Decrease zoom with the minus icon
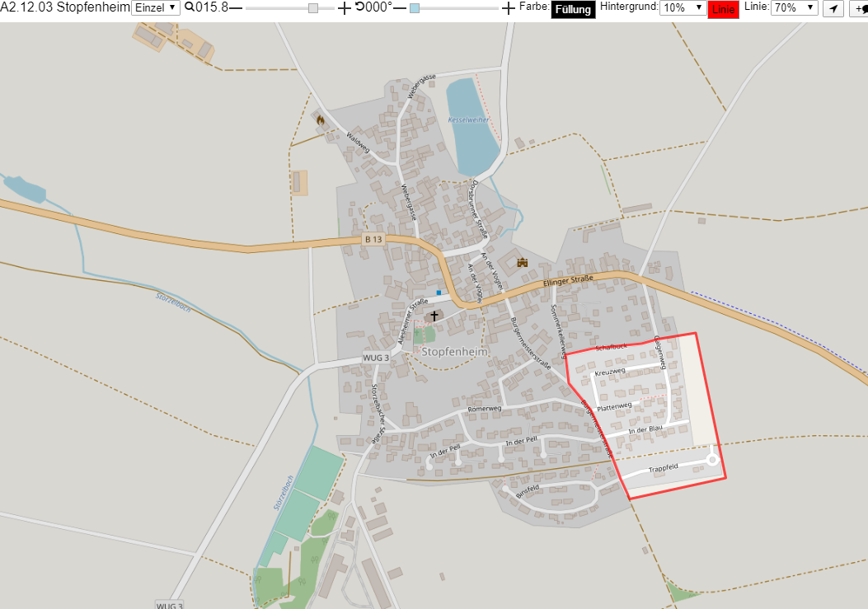The height and width of the screenshot is (609, 868). coord(236,7)
